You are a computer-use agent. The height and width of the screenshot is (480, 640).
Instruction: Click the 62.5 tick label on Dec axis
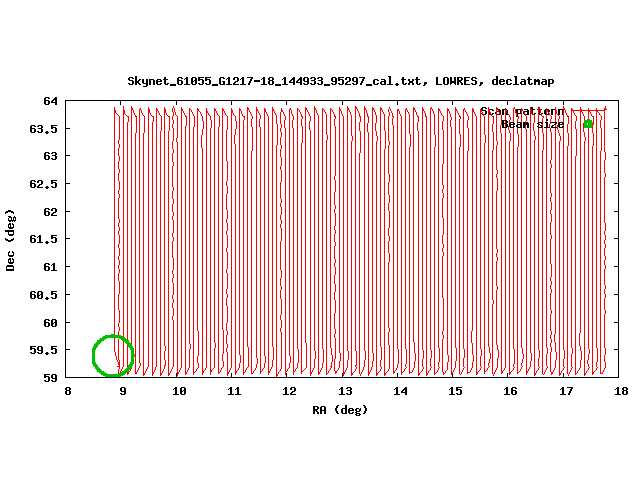(x=45, y=184)
